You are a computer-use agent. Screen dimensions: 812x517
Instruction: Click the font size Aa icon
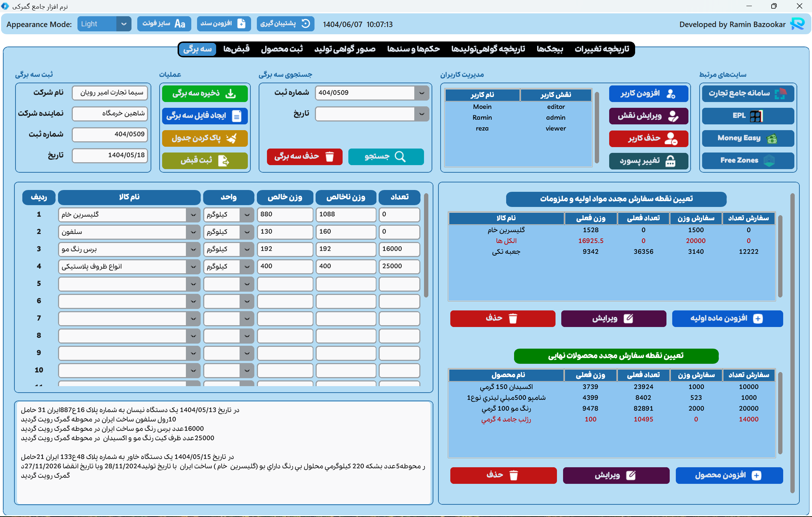click(x=180, y=24)
